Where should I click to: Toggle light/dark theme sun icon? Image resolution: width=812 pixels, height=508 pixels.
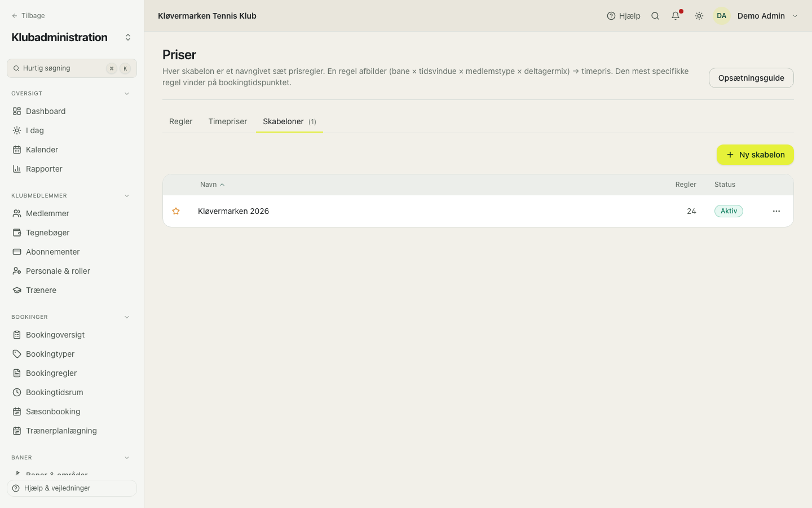click(699, 16)
